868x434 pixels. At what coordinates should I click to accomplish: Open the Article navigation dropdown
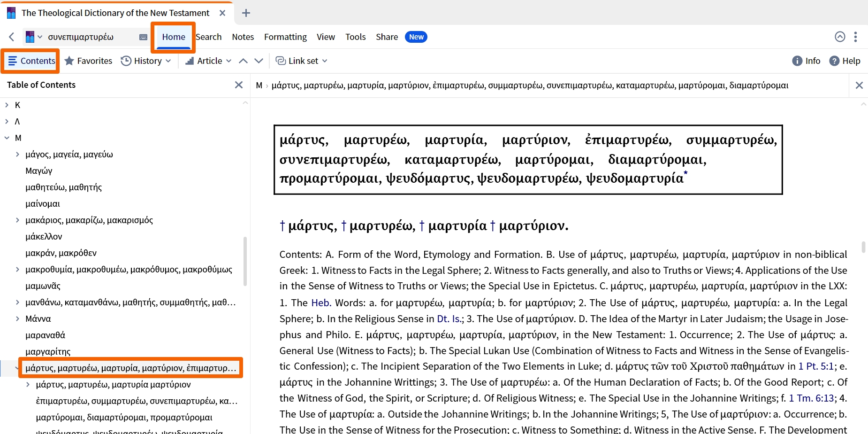208,61
